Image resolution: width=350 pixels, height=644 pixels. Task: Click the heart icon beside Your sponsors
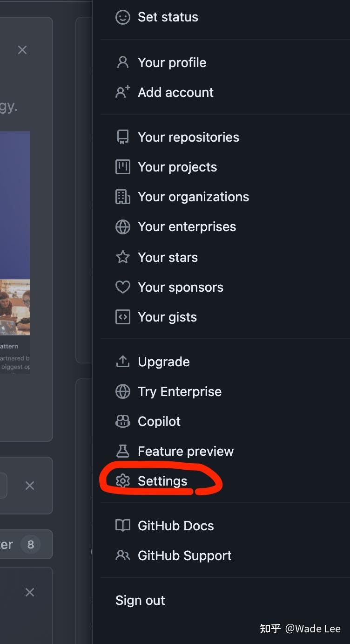122,287
